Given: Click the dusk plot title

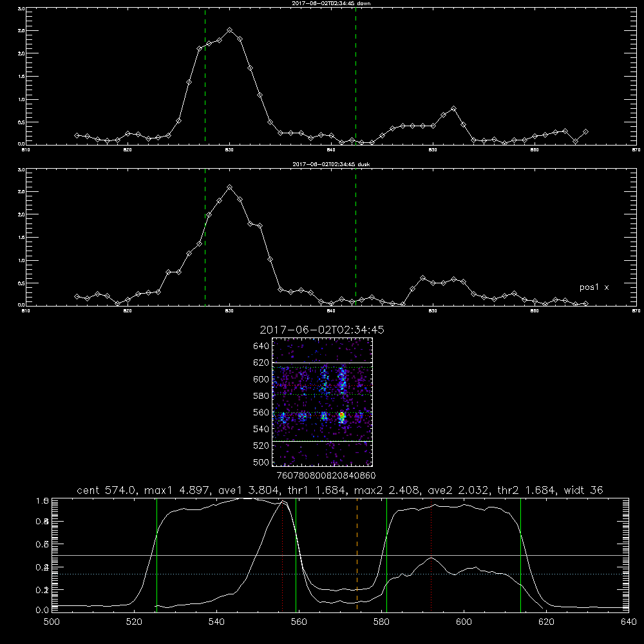Looking at the screenshot, I should (x=331, y=164).
